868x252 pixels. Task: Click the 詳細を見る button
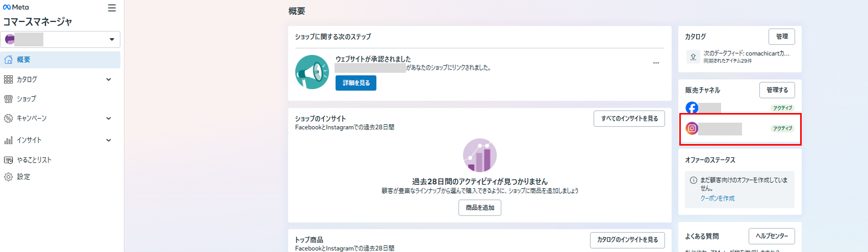click(356, 83)
